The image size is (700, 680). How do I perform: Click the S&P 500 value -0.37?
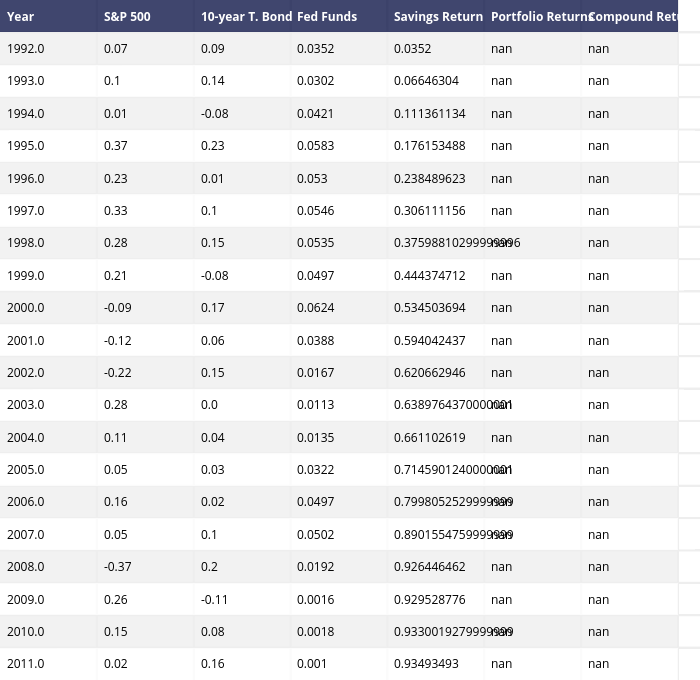(118, 567)
